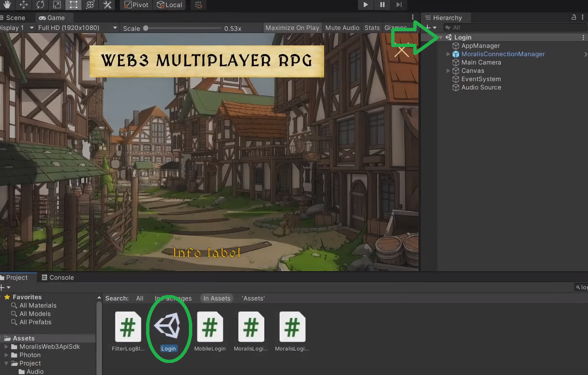Select the Scale tool
The width and height of the screenshot is (588, 375).
(x=57, y=5)
